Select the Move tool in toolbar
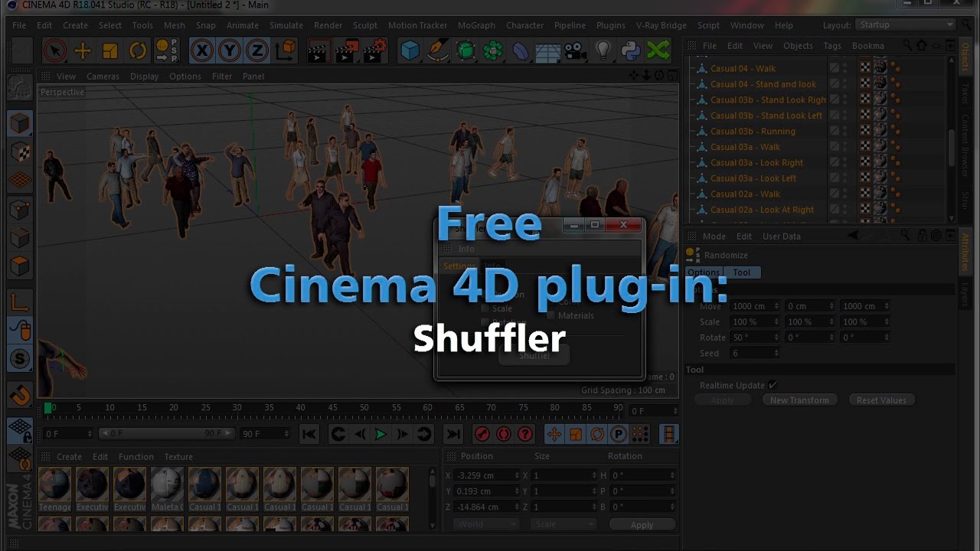 pos(83,51)
